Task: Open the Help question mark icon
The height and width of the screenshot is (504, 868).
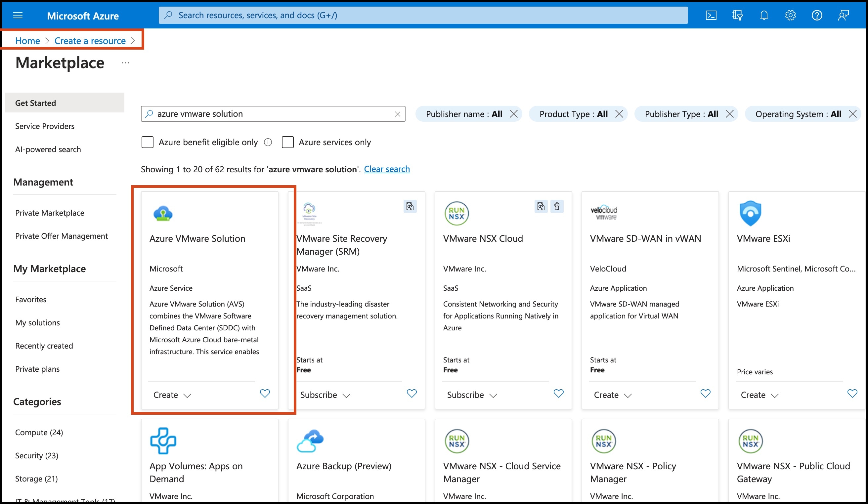Action: point(817,15)
